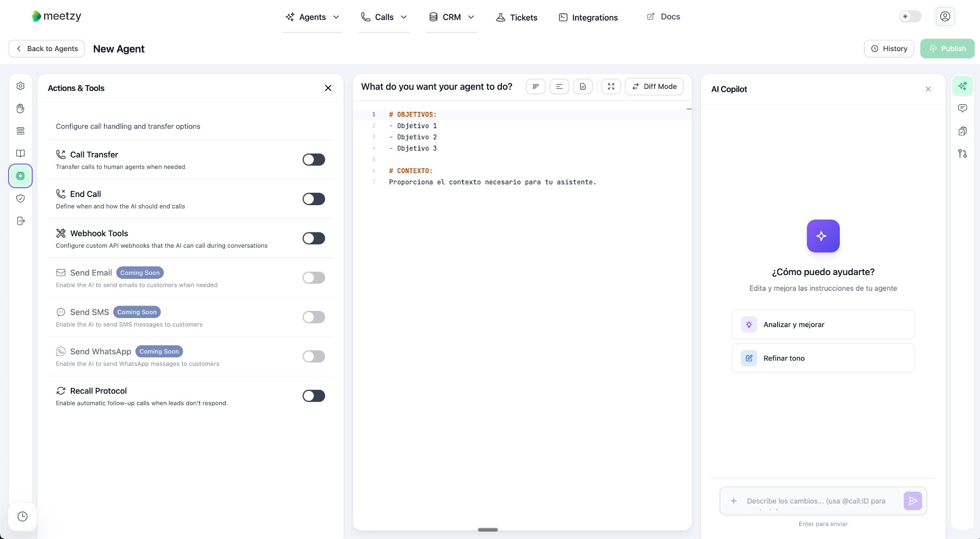980x539 pixels.
Task: Open the book knowledge icon in sidebar
Action: pyautogui.click(x=21, y=154)
